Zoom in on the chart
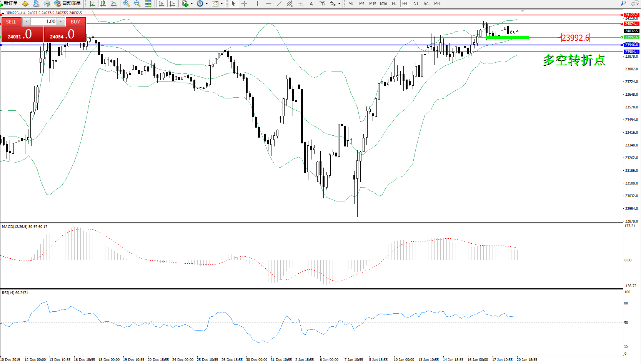 (126, 3)
